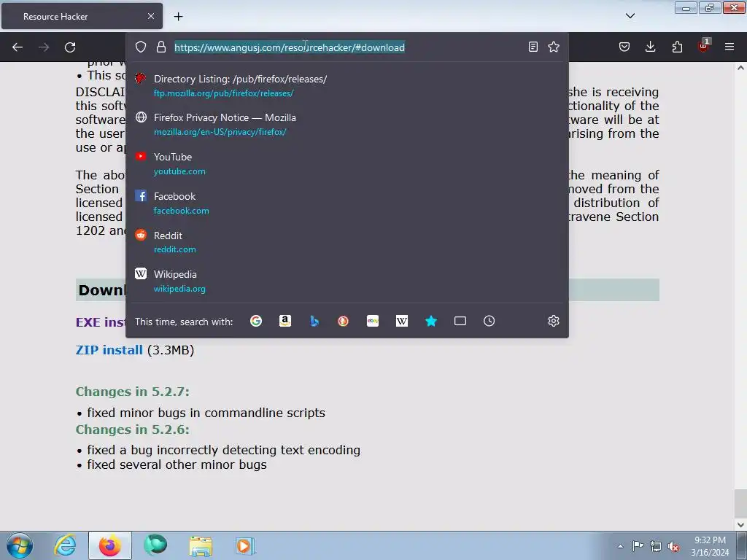Click text 'fixed several other minor bugs'

pyautogui.click(x=177, y=464)
